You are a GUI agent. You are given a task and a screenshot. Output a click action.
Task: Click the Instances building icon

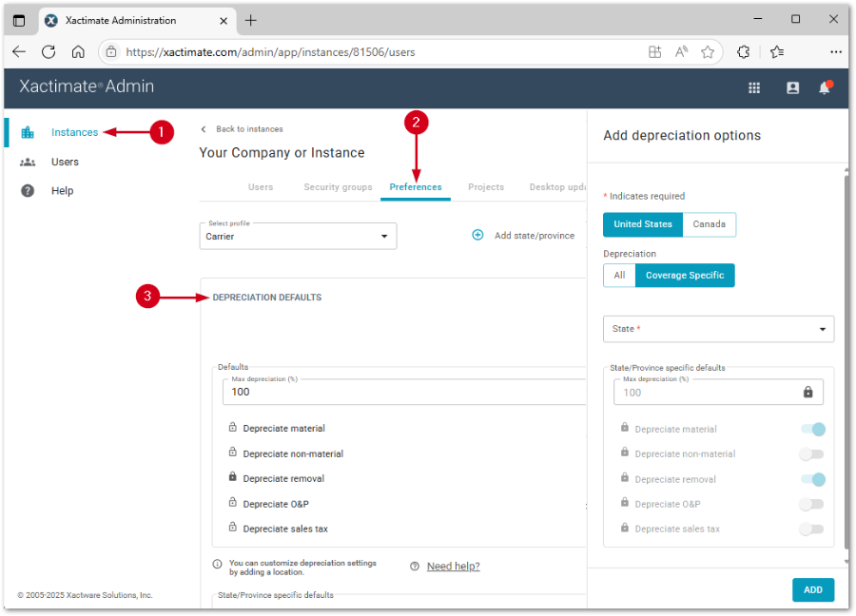pos(28,132)
